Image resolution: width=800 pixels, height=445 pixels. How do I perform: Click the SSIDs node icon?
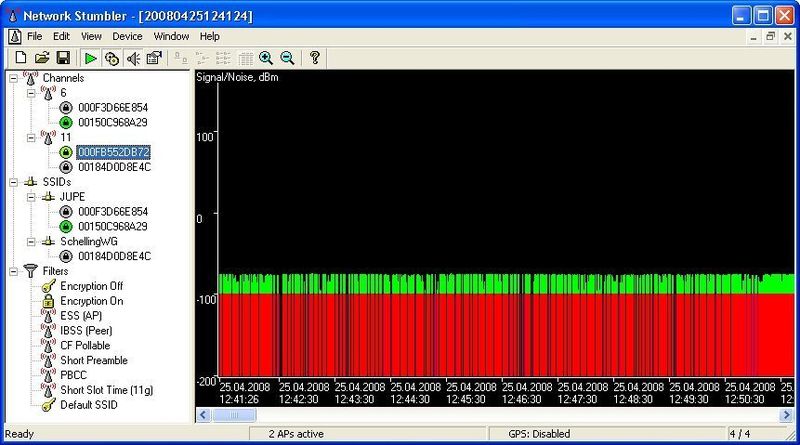pos(31,182)
